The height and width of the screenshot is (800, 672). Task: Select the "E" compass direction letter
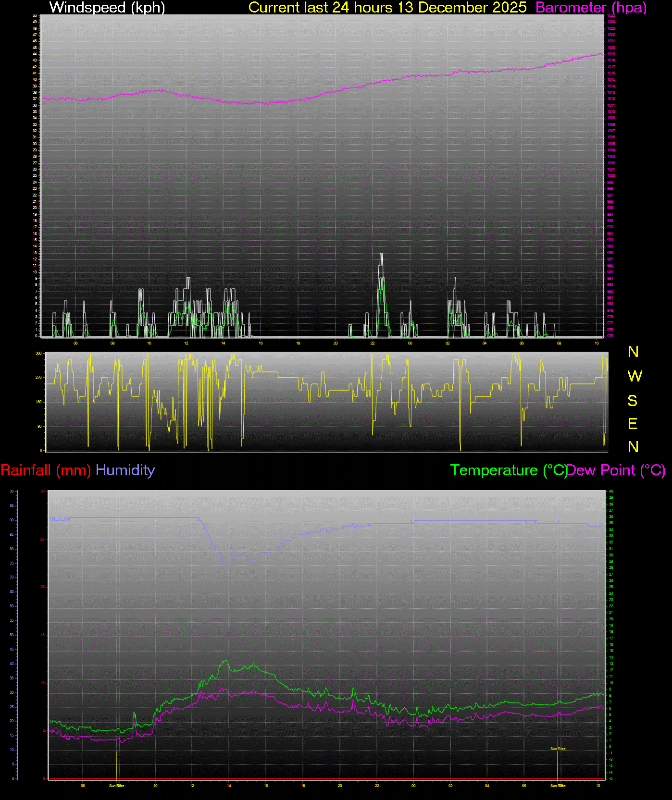click(x=633, y=424)
